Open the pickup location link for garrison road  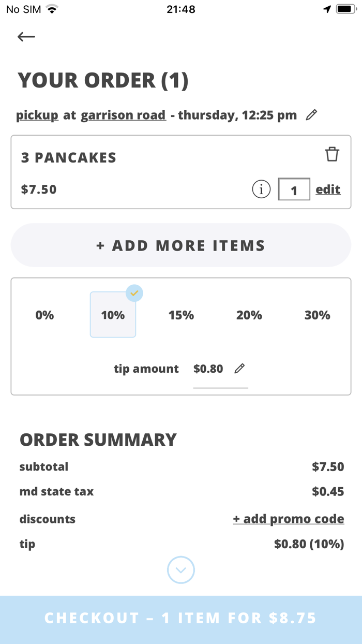[124, 114]
